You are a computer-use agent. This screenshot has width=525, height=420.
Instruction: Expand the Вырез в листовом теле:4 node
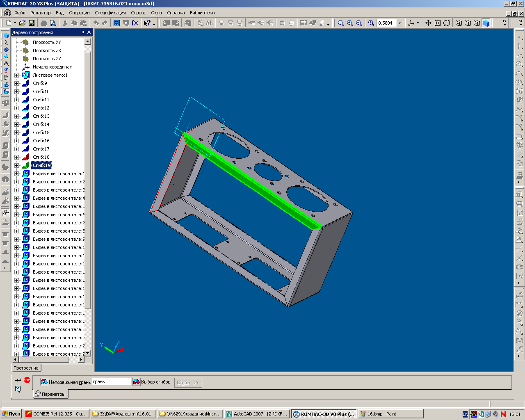[x=16, y=198]
